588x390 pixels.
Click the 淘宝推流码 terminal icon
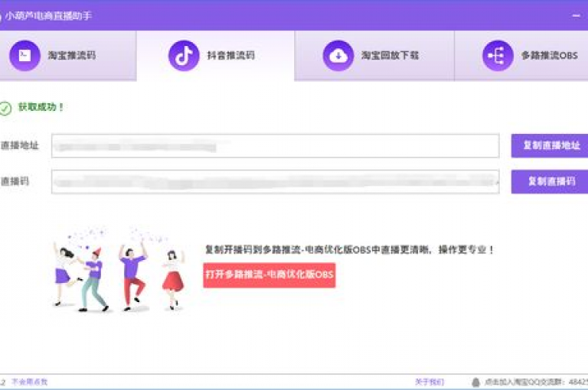(x=24, y=56)
